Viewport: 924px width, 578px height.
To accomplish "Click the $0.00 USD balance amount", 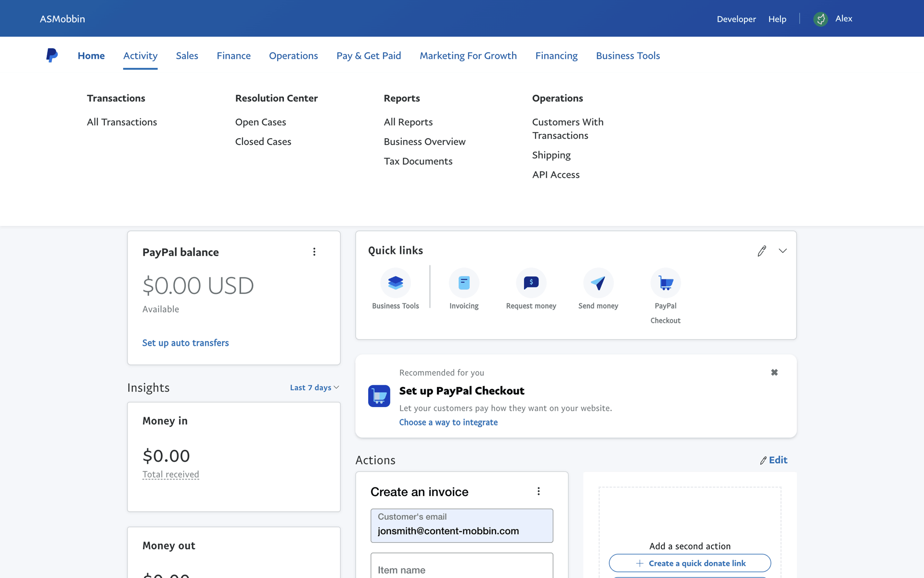I will (198, 286).
